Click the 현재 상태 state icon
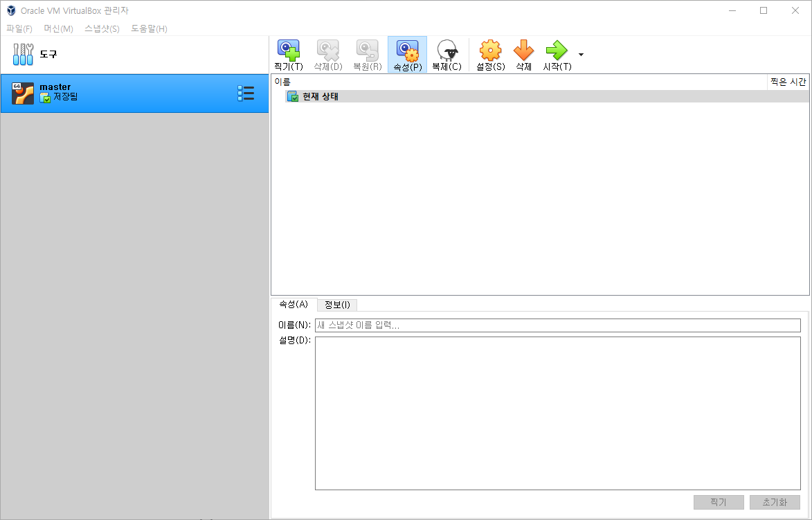 pyautogui.click(x=293, y=96)
